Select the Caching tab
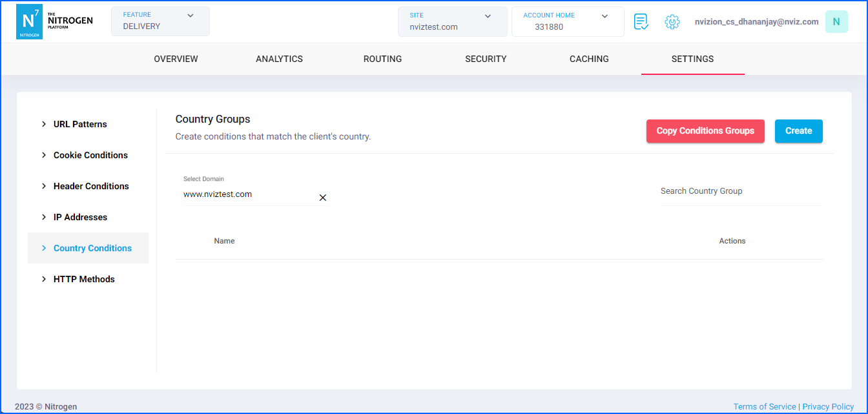Viewport: 868px width, 414px height. coord(589,59)
